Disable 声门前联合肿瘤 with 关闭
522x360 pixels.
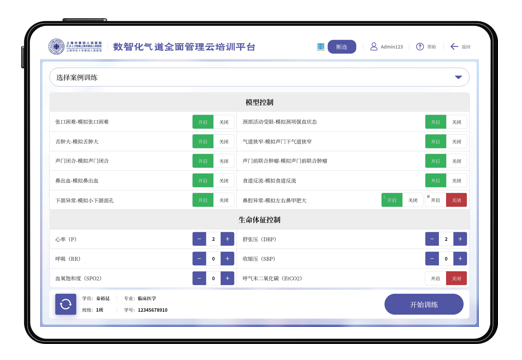click(456, 161)
